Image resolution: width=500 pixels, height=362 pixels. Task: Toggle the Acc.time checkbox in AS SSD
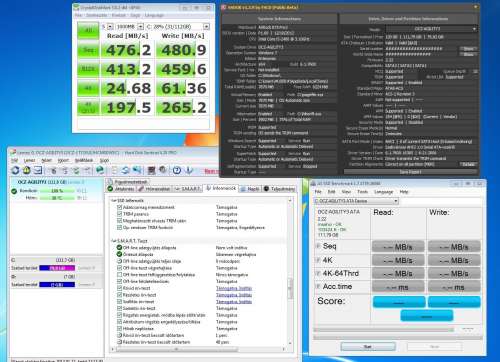coord(318,286)
